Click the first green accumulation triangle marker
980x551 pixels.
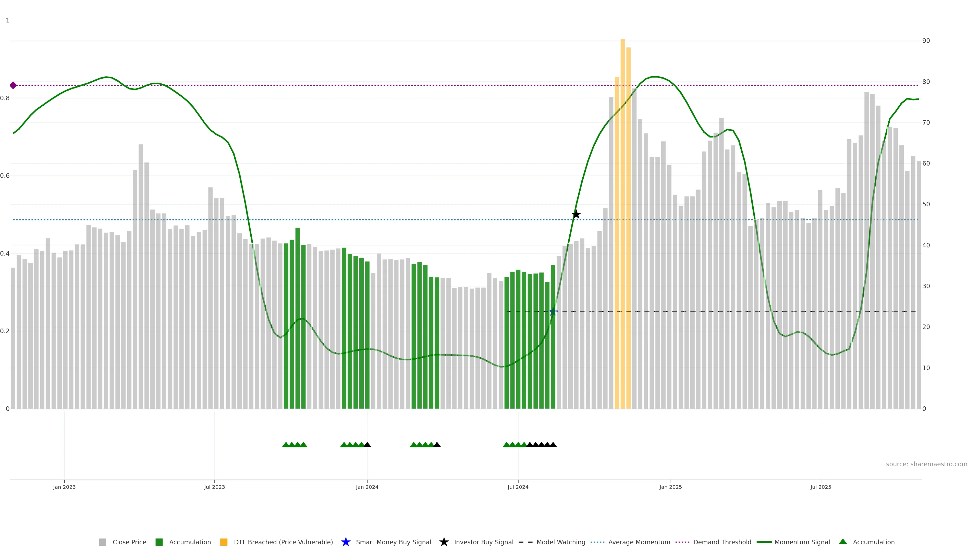(286, 445)
